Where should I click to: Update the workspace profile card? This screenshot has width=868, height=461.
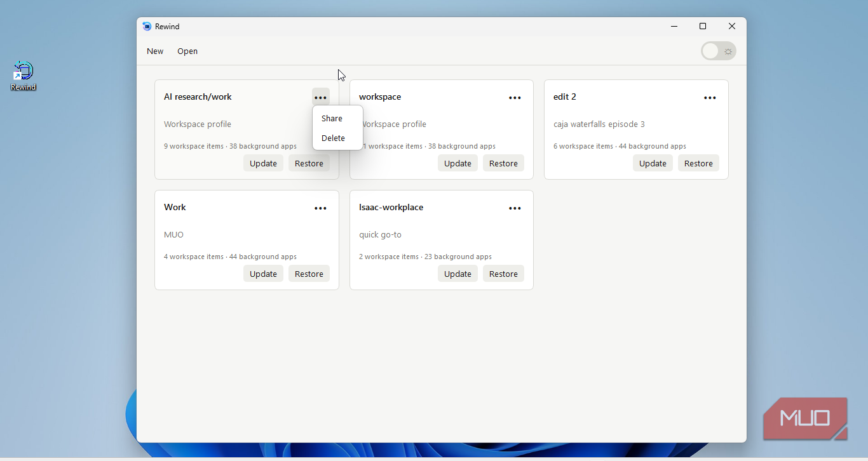point(458,163)
